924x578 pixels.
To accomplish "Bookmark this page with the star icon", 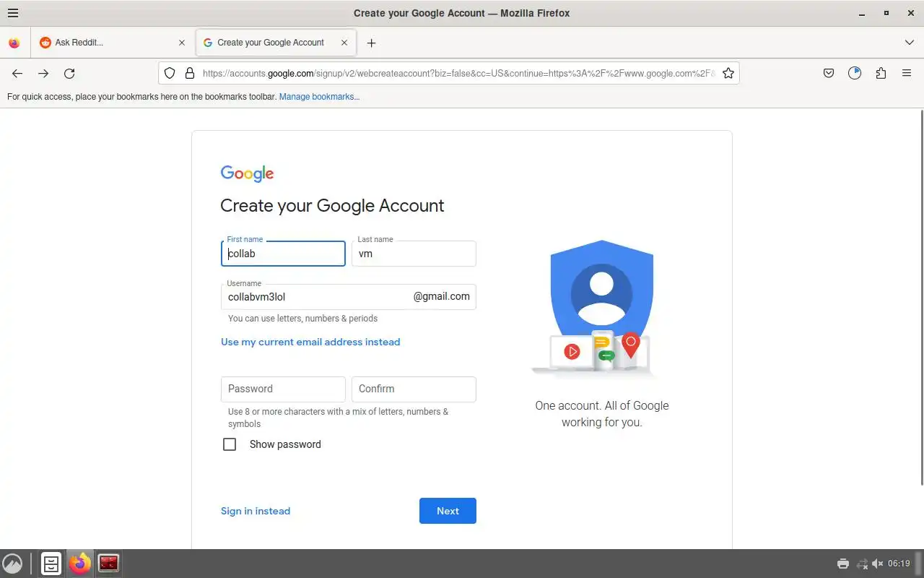I will click(x=728, y=73).
